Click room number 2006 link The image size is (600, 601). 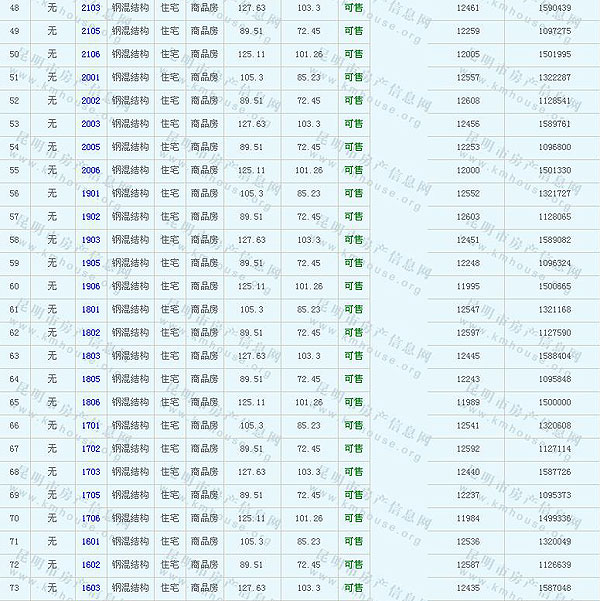click(90, 170)
